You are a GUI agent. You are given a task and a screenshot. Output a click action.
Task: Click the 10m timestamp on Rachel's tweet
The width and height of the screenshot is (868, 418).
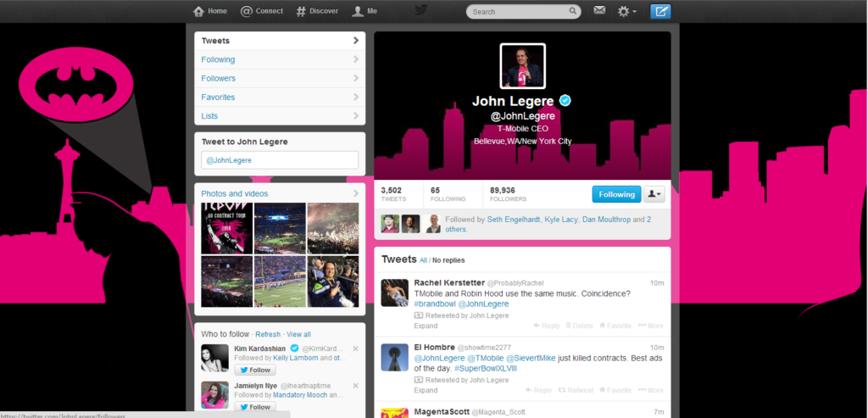[657, 283]
